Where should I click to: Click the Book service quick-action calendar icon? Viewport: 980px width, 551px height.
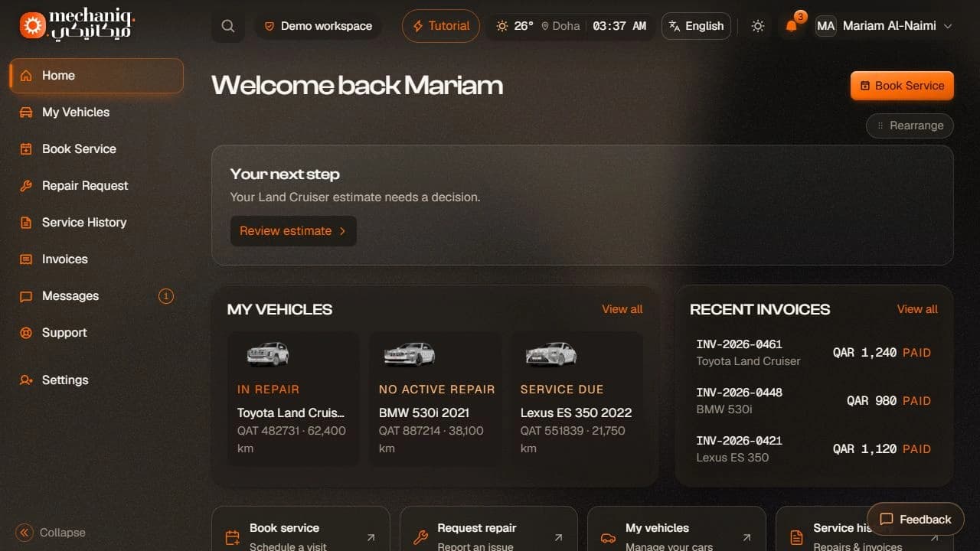point(233,538)
